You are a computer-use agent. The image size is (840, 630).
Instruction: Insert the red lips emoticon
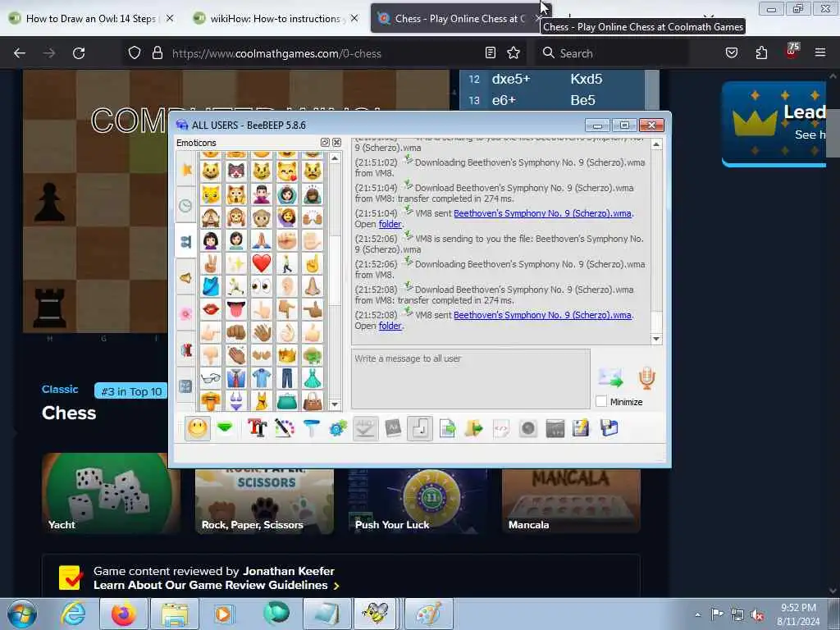coord(211,309)
